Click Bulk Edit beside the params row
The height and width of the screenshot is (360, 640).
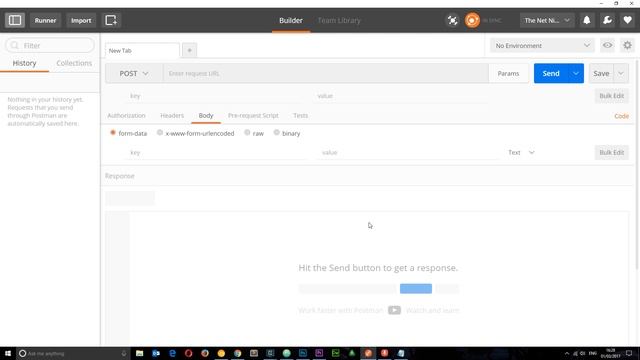(x=611, y=96)
